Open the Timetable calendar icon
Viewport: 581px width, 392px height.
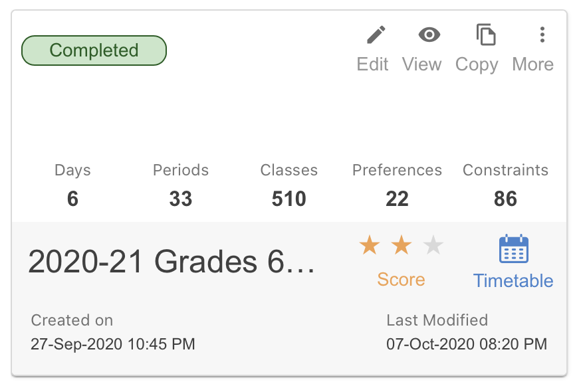point(514,248)
